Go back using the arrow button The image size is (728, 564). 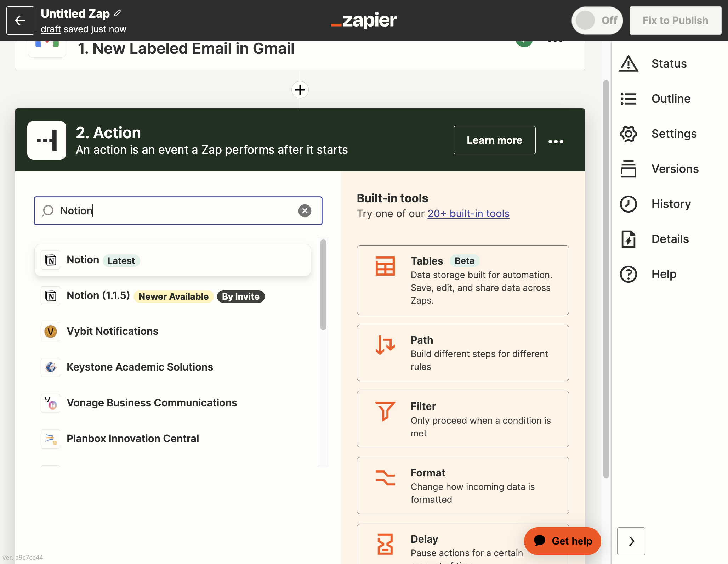click(x=20, y=21)
